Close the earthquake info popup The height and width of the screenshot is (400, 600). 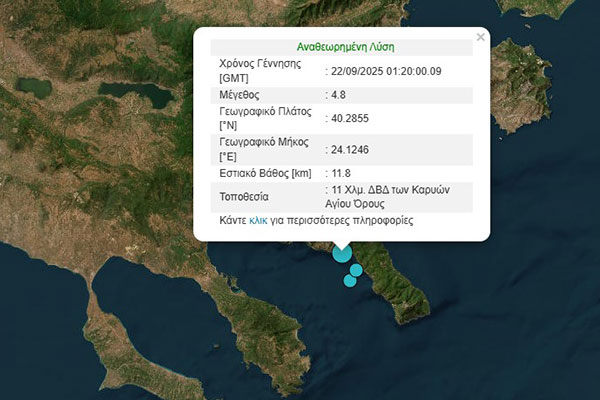(481, 37)
